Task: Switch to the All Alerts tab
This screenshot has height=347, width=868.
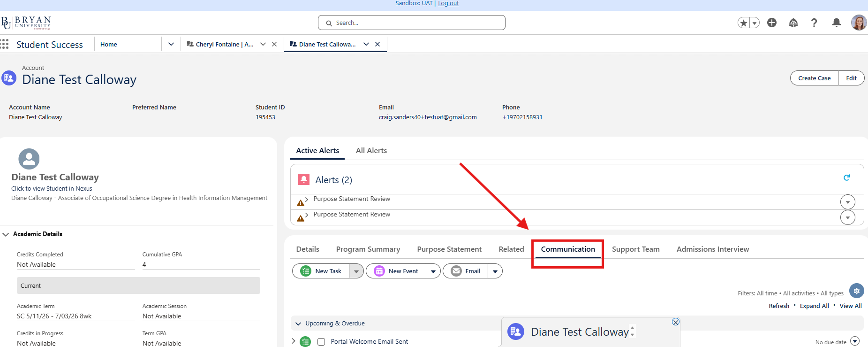Action: [371, 151]
